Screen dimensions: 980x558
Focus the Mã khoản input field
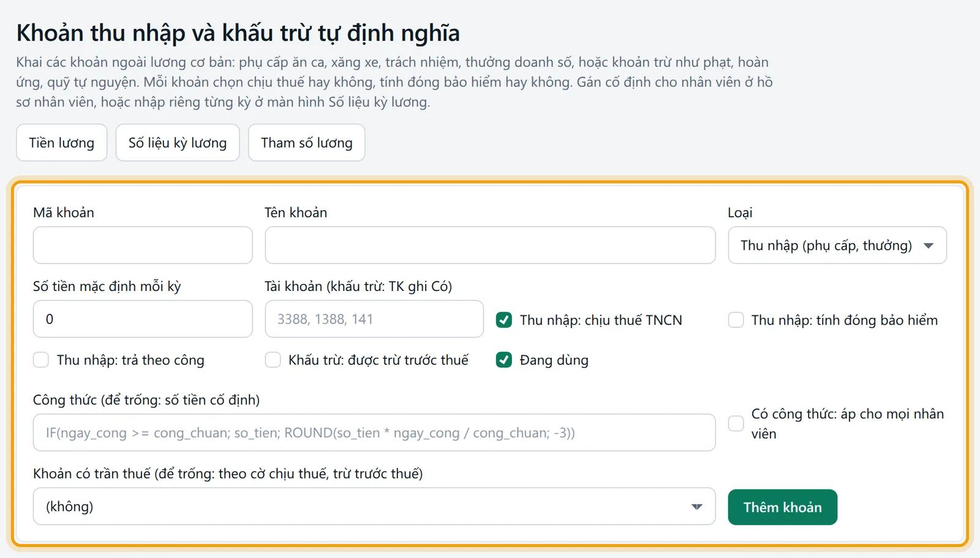point(143,245)
